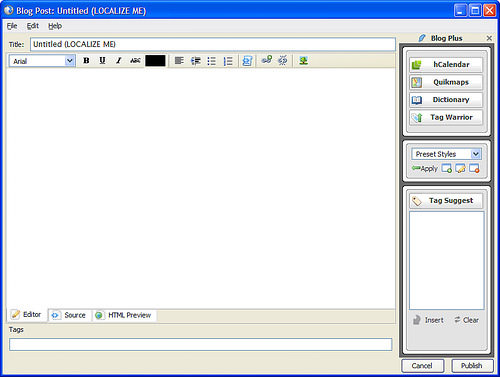The width and height of the screenshot is (500, 377).
Task: Close the Blog Plus sidebar panel
Action: point(489,38)
